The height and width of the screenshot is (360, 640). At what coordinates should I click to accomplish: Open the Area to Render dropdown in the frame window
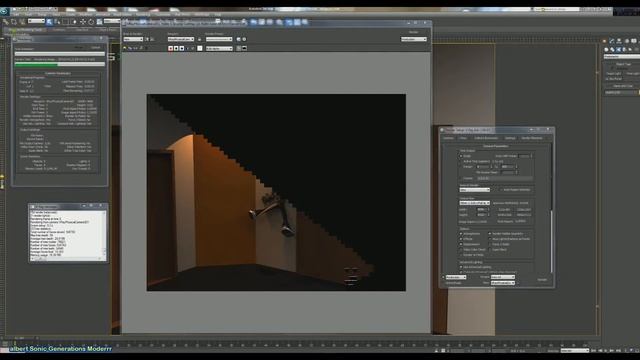coord(133,39)
